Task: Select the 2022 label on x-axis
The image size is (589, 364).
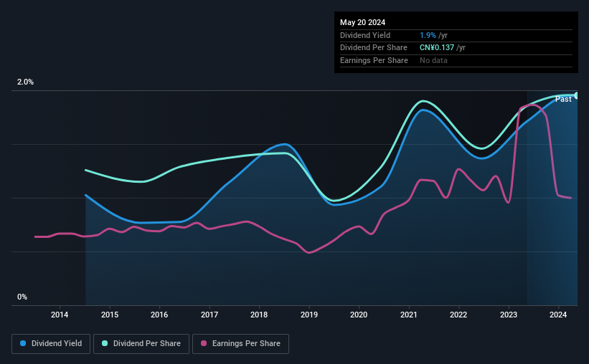Action: [x=458, y=315]
